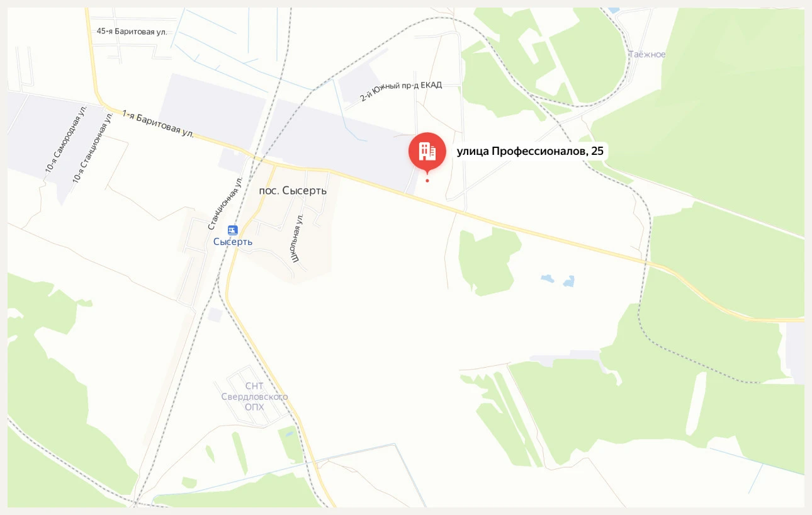This screenshot has height=515, width=812.
Task: Click the 2-й Южный пр-д ЕКАД label
Action: [401, 91]
